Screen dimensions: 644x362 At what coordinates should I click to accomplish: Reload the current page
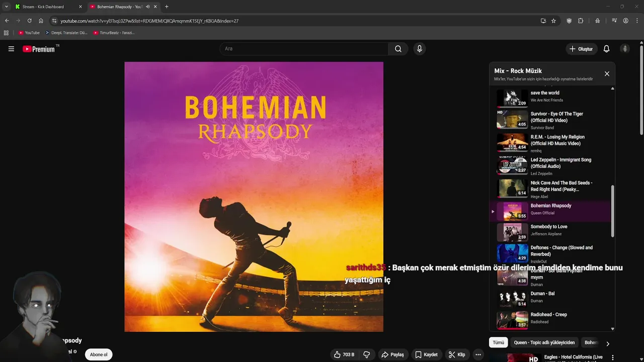(29, 21)
